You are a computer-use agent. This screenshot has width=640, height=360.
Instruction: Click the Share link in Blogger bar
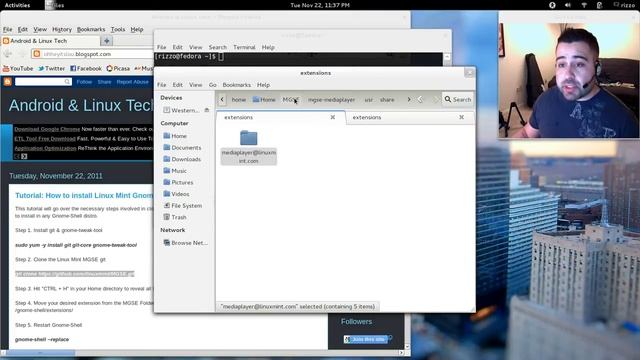[x=104, y=82]
